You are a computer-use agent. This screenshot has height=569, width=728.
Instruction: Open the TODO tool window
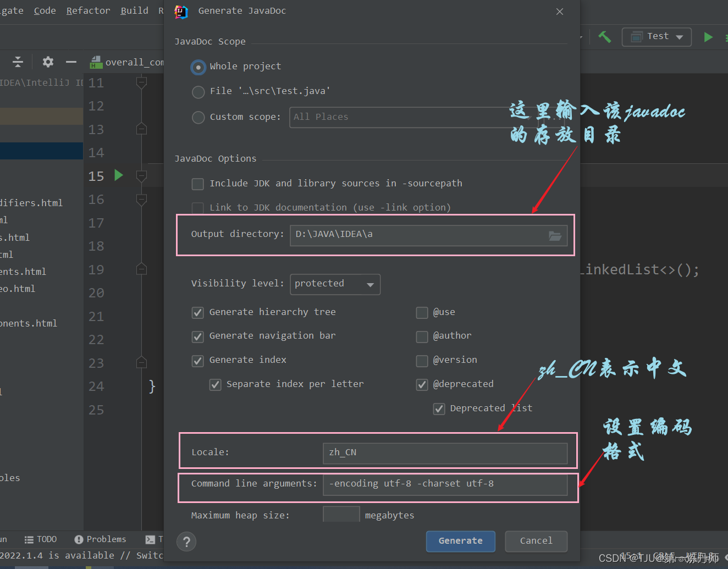coord(41,539)
